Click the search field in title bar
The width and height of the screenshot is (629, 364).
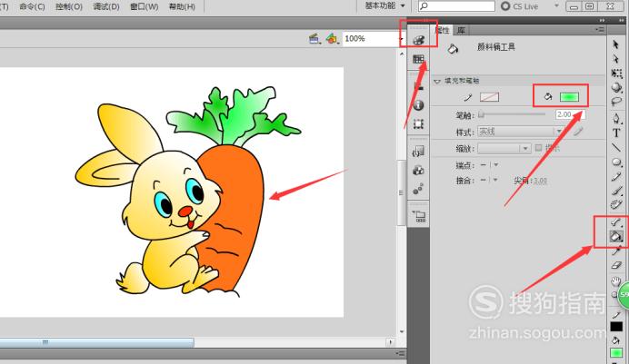[x=456, y=6]
